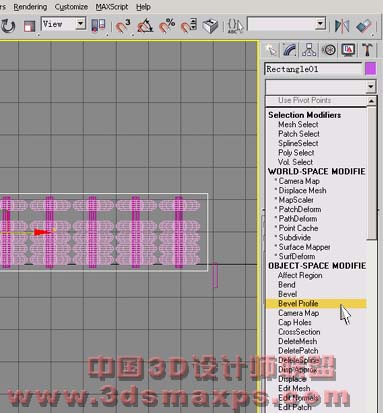The width and height of the screenshot is (383, 413).
Task: Select the Mesh Select modifier
Action: pyautogui.click(x=298, y=124)
